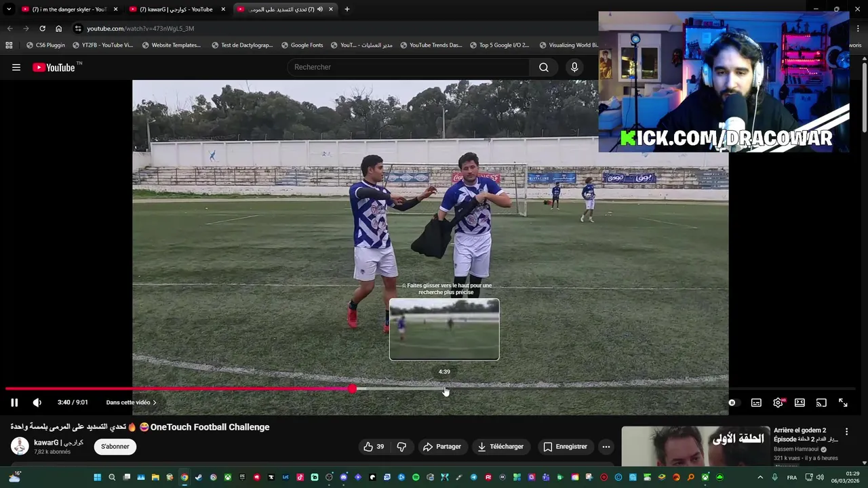Open the browser apps grid shortcut
This screenshot has height=488, width=868.
pyautogui.click(x=9, y=45)
